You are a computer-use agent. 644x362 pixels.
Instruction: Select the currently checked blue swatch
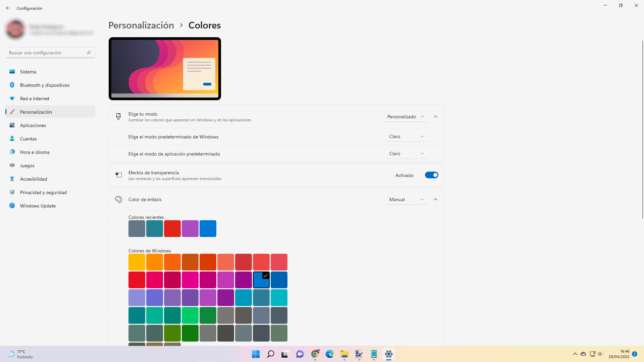pos(261,280)
